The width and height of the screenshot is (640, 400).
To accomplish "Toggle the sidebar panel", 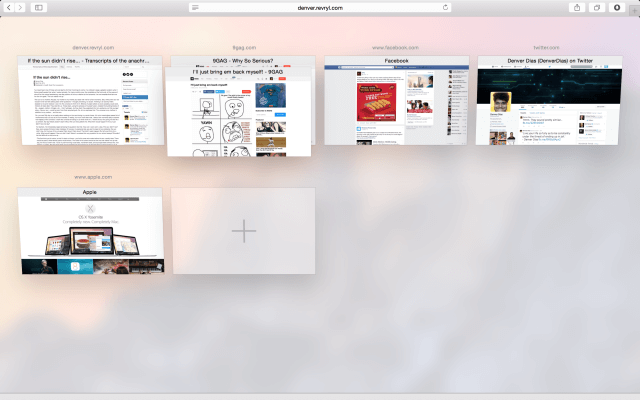I will [39, 7].
